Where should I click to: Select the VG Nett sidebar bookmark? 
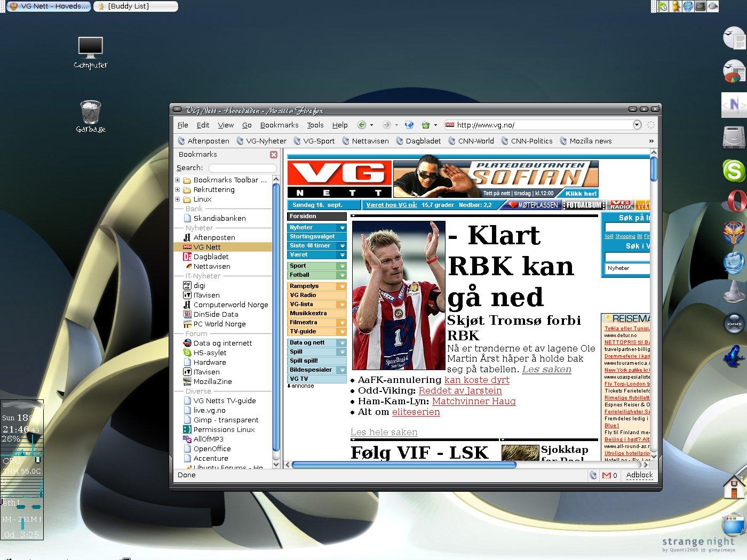point(222,247)
